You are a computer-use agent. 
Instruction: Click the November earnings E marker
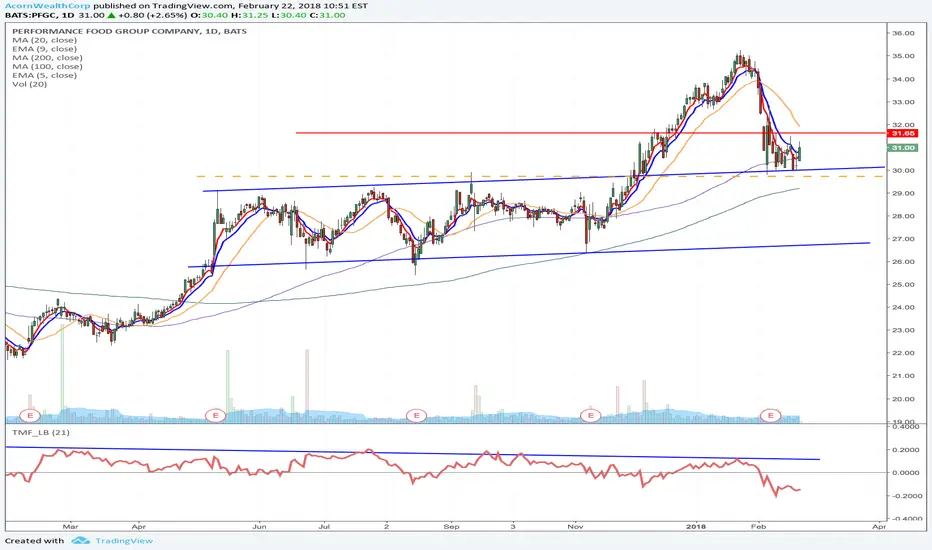pos(590,415)
